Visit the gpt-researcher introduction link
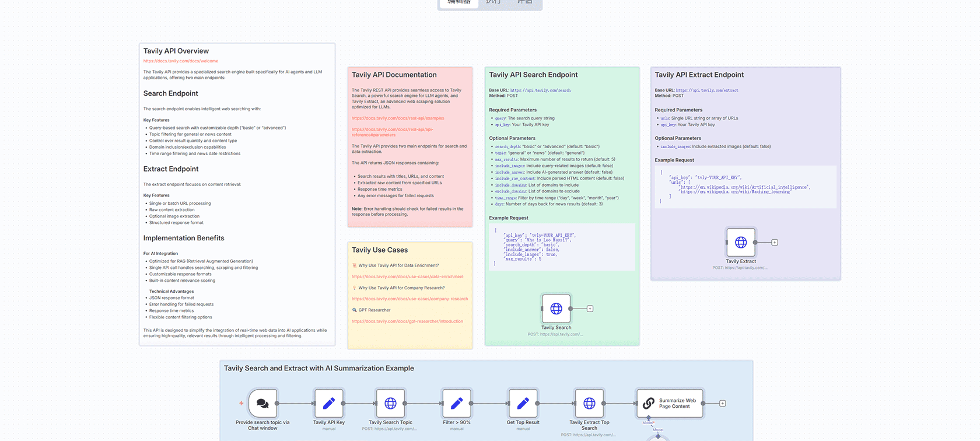 click(x=407, y=321)
